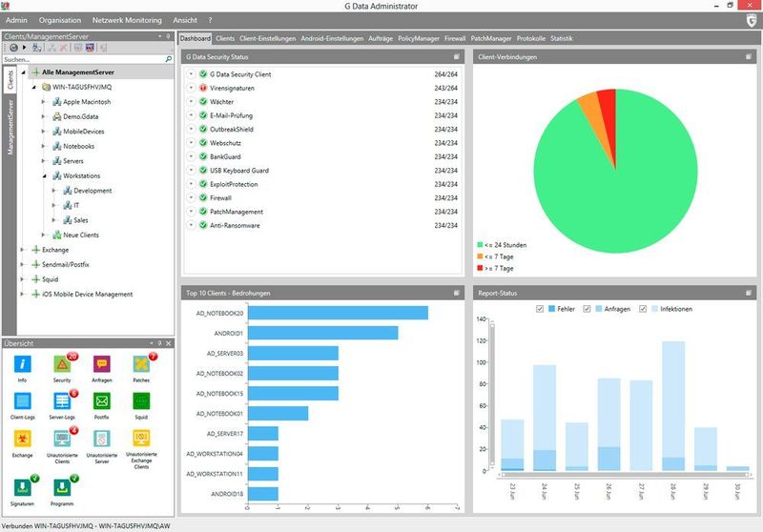Open the Anfragen overview icon

click(x=102, y=364)
